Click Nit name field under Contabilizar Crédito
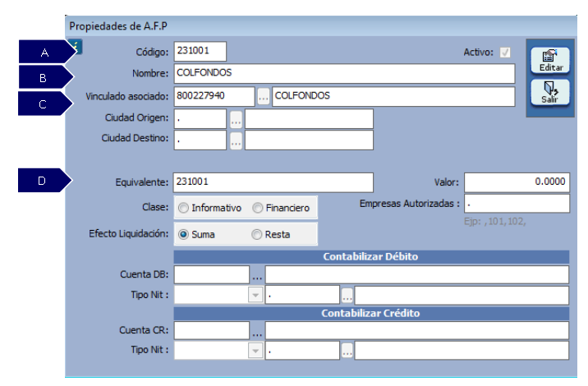 [x=462, y=351]
